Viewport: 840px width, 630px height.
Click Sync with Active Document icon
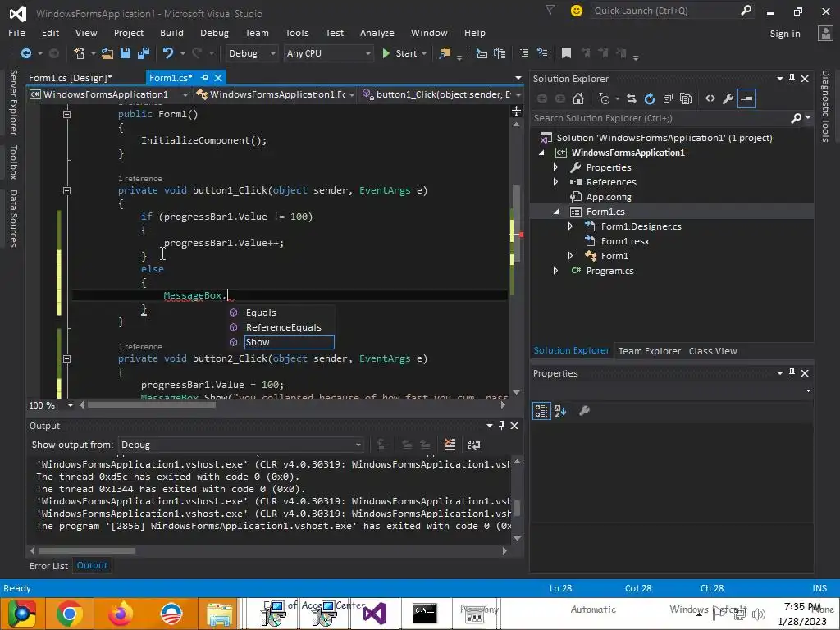[632, 98]
